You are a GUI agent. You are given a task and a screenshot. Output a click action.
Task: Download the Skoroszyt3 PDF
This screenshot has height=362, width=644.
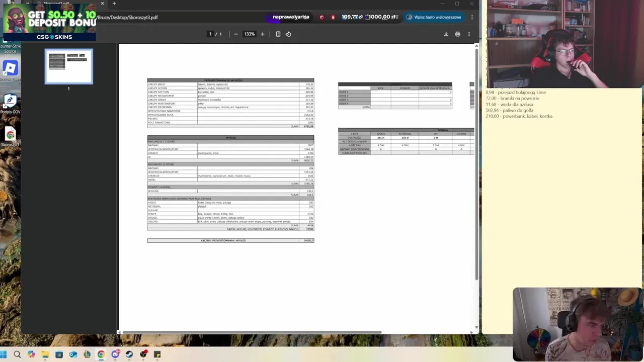446,34
